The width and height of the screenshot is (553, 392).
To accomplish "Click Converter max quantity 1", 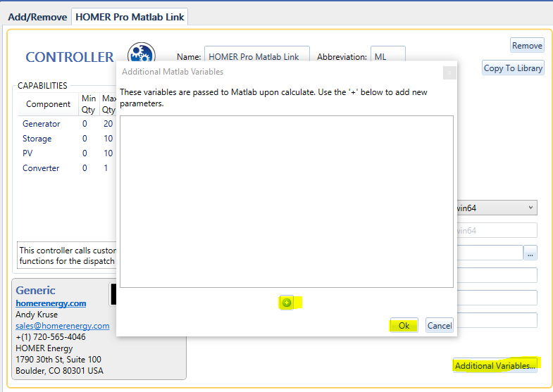I will (106, 168).
